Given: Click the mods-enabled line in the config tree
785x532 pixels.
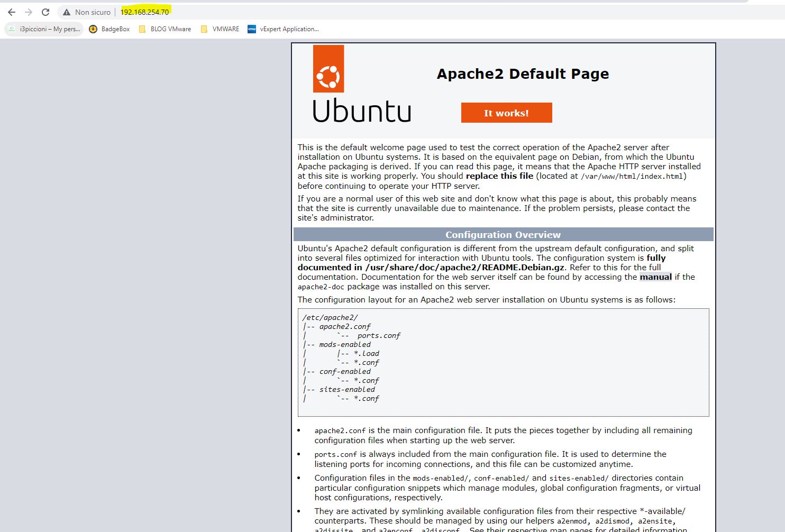Looking at the screenshot, I should (x=345, y=344).
